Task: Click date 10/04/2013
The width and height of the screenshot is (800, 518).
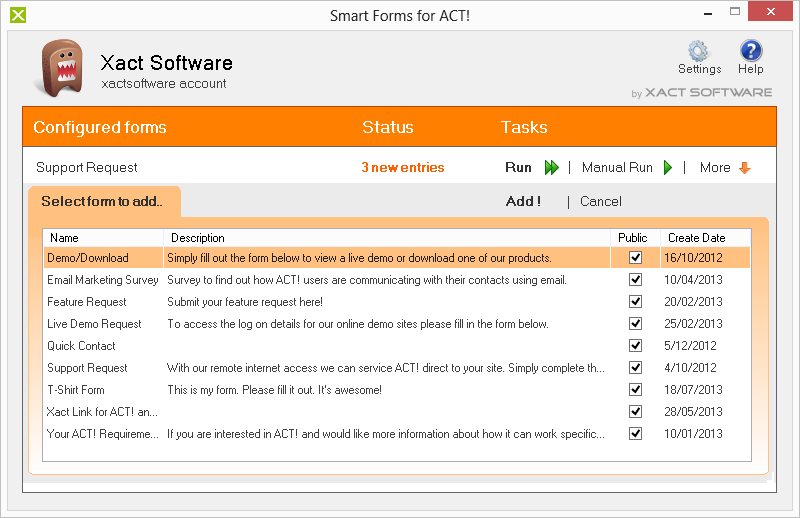Action: click(x=693, y=280)
